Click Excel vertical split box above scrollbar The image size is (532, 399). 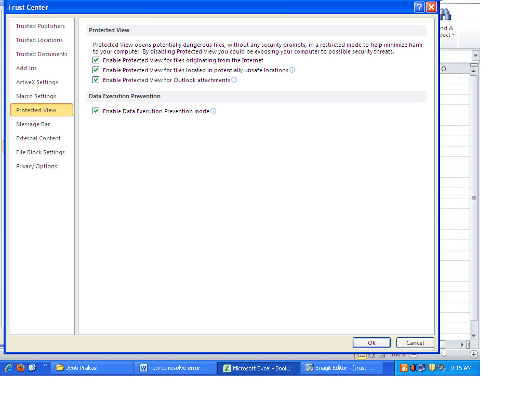474,65
